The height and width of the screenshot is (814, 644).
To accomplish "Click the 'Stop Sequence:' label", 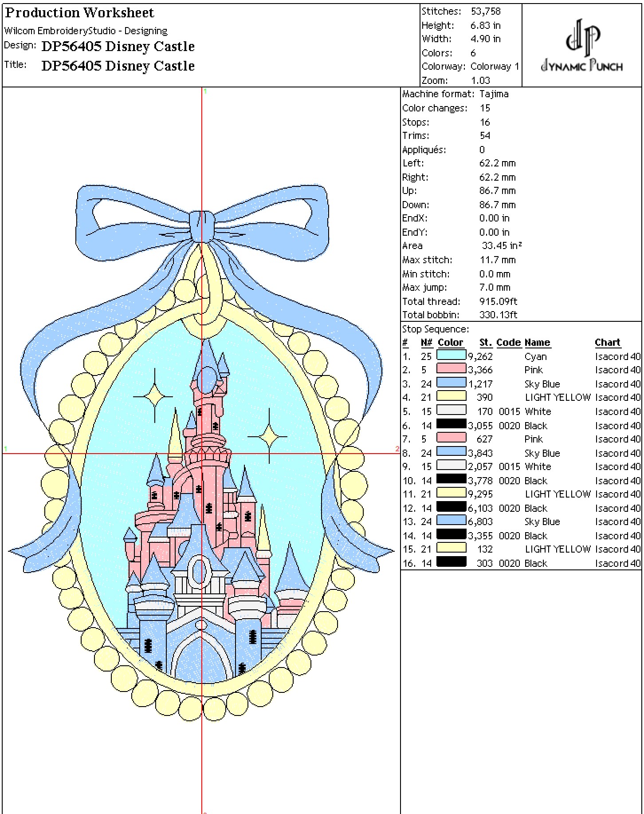I will pos(436,329).
